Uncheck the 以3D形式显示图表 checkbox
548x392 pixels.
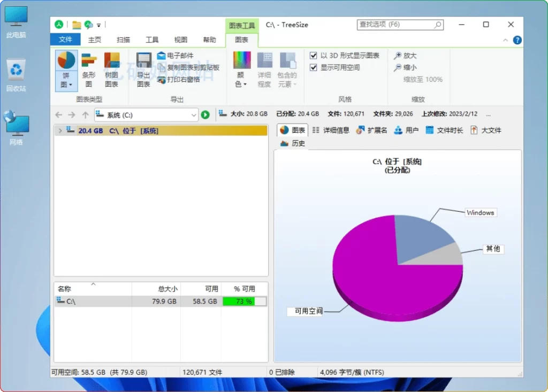(x=313, y=55)
